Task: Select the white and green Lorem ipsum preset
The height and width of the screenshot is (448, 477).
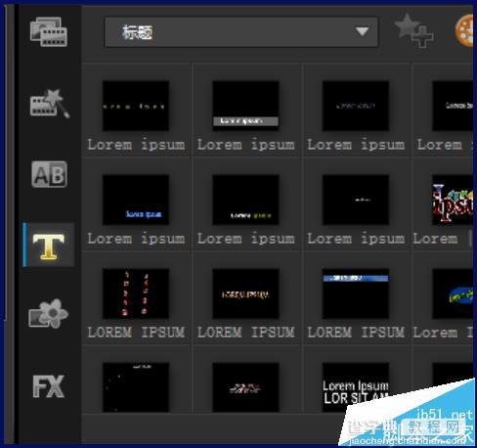Action: click(245, 200)
